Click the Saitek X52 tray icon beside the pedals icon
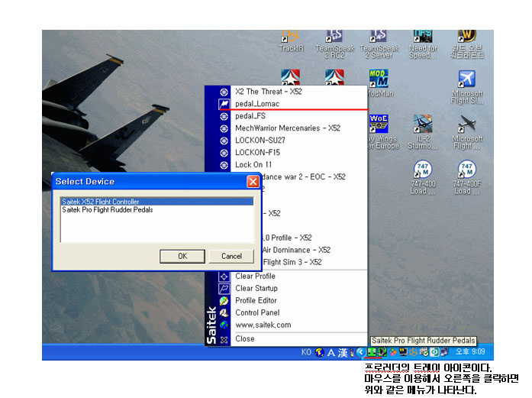The height and width of the screenshot is (398, 532). click(382, 352)
